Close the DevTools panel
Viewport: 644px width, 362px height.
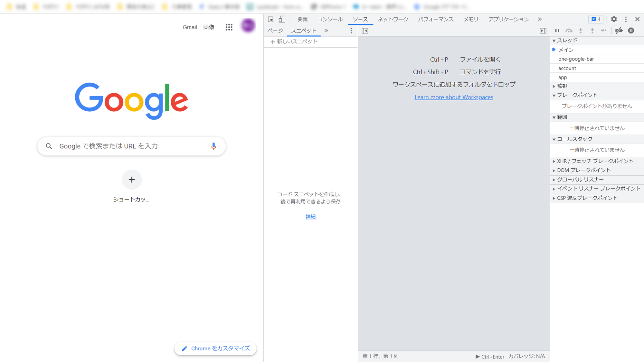point(637,19)
